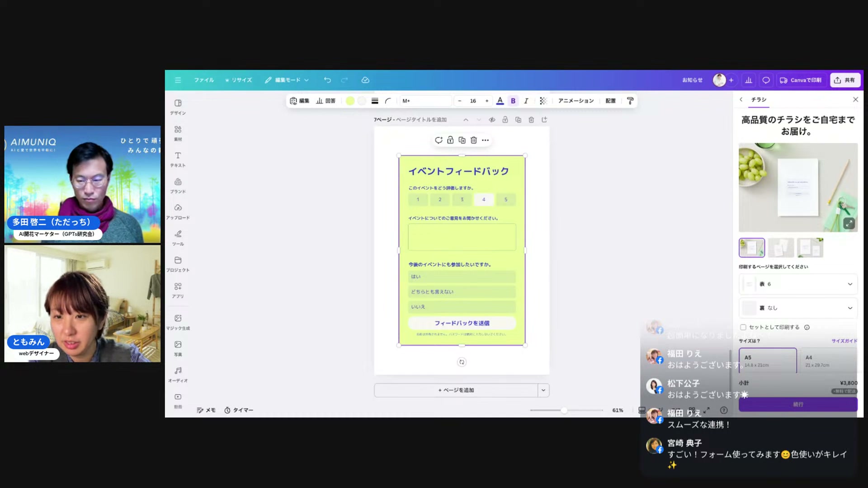
Task: Toggle italic formatting
Action: [526, 101]
